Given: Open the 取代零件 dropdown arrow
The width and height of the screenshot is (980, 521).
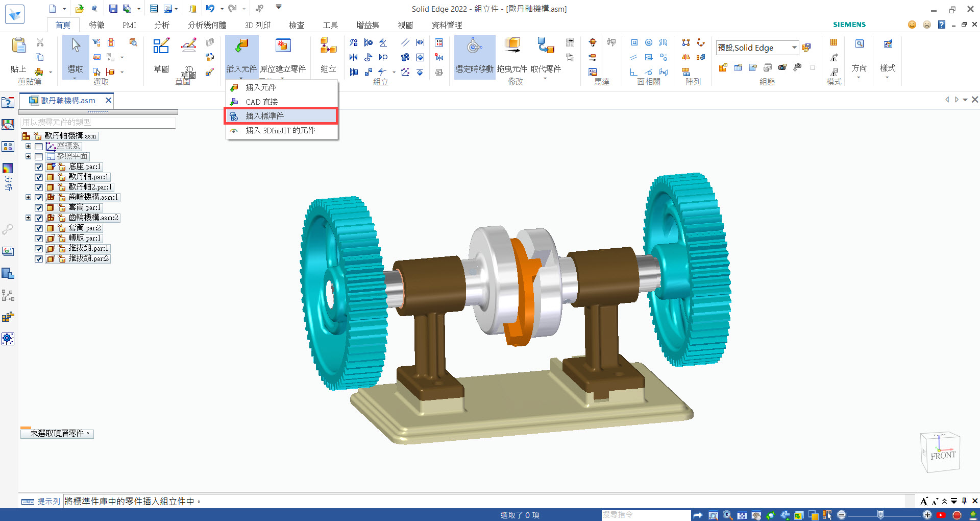Looking at the screenshot, I should (545, 78).
